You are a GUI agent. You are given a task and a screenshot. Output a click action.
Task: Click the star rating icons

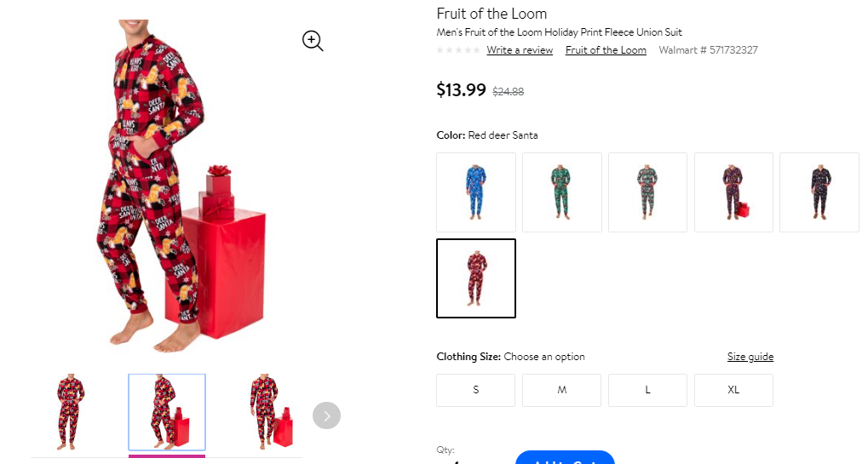[457, 50]
